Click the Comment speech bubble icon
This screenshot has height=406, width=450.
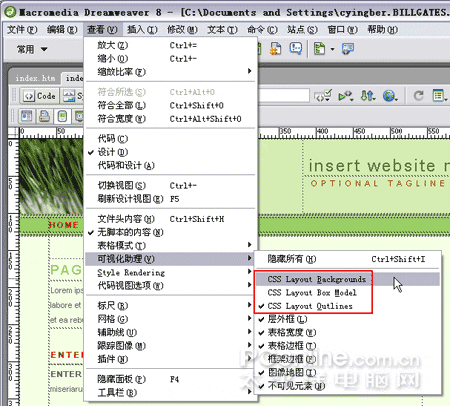pos(296,49)
